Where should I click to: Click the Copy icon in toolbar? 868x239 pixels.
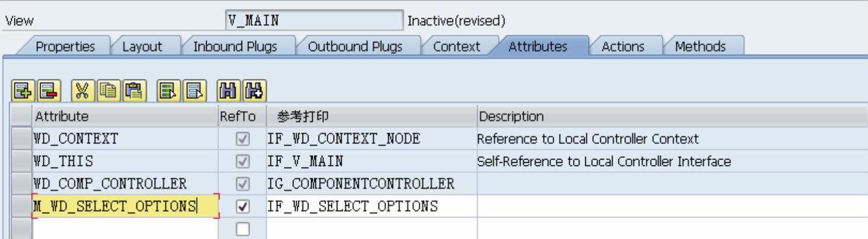point(108,91)
